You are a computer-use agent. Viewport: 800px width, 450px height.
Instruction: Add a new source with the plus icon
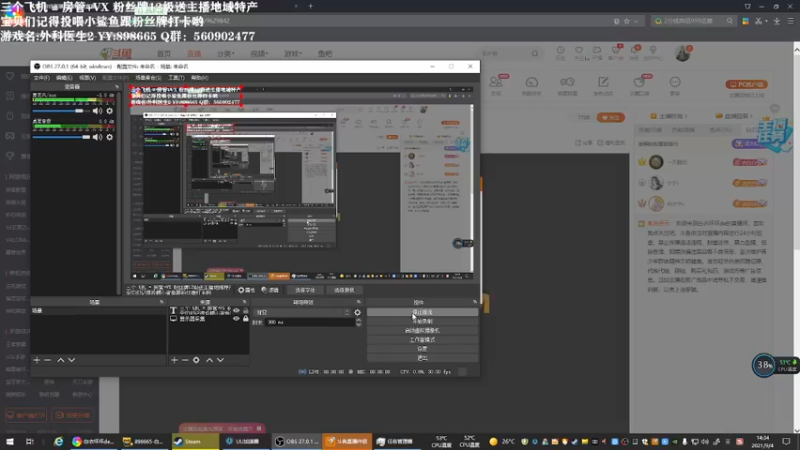point(174,360)
